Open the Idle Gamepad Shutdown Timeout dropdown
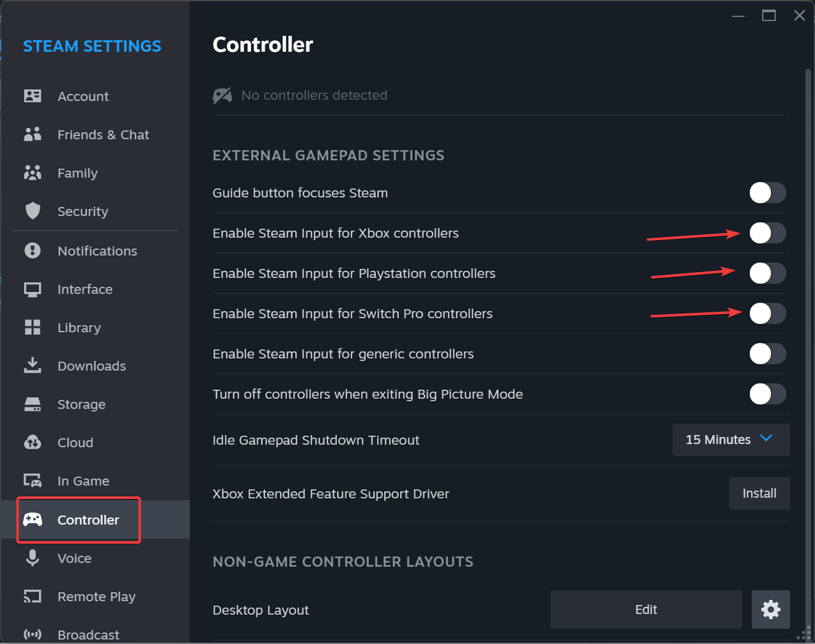The image size is (815, 644). coord(731,440)
